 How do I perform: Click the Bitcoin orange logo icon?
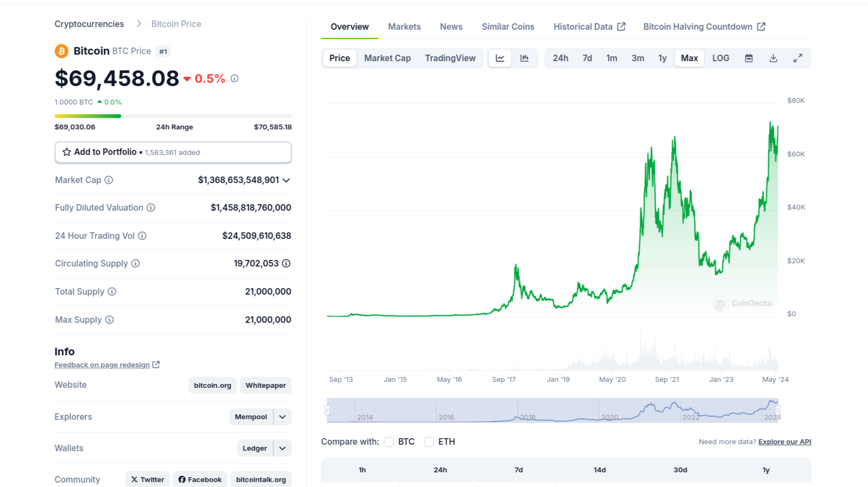pyautogui.click(x=61, y=51)
